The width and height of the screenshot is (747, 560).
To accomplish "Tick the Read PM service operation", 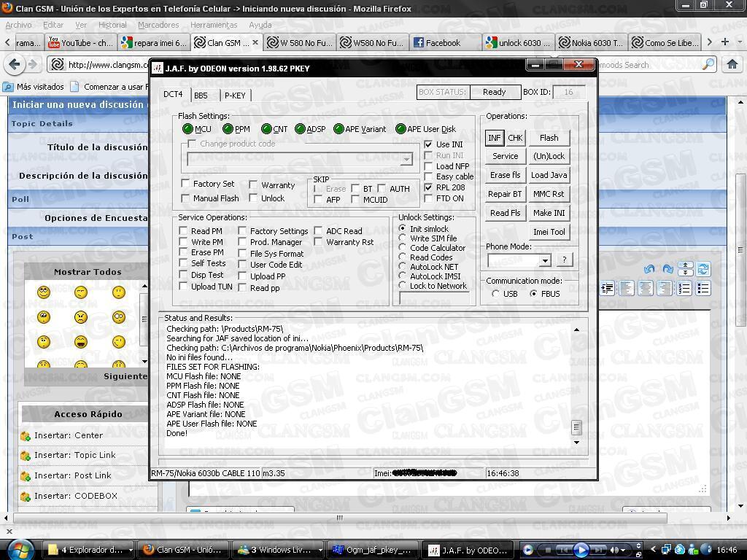I will tap(183, 230).
